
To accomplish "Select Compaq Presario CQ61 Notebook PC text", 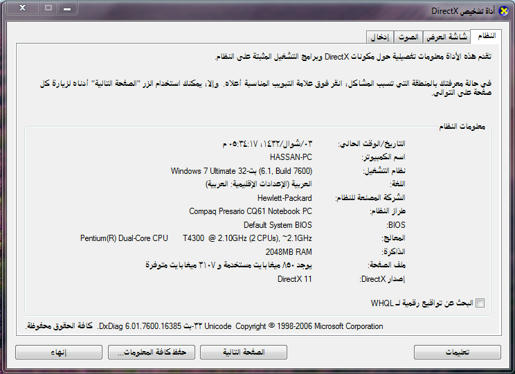I will coord(250,211).
